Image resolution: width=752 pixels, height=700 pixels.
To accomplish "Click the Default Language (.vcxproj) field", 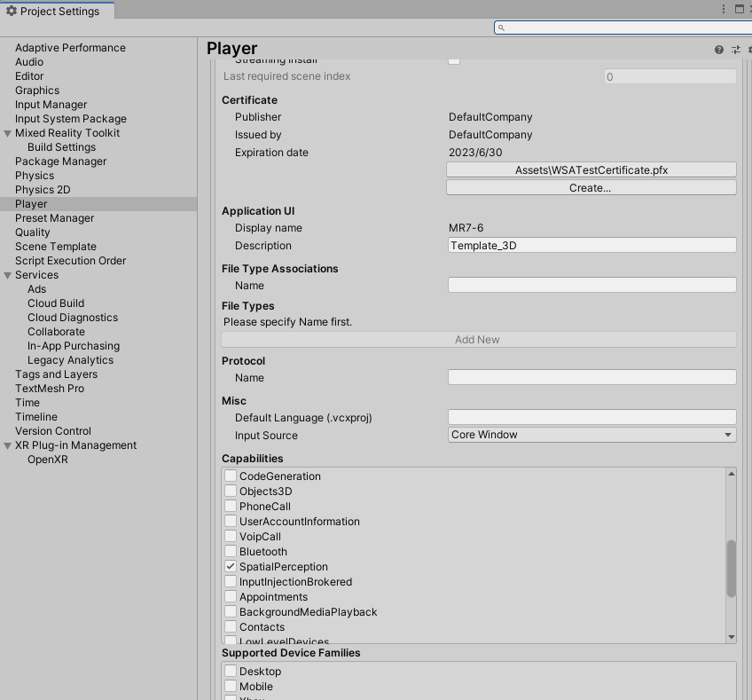I will (x=591, y=417).
